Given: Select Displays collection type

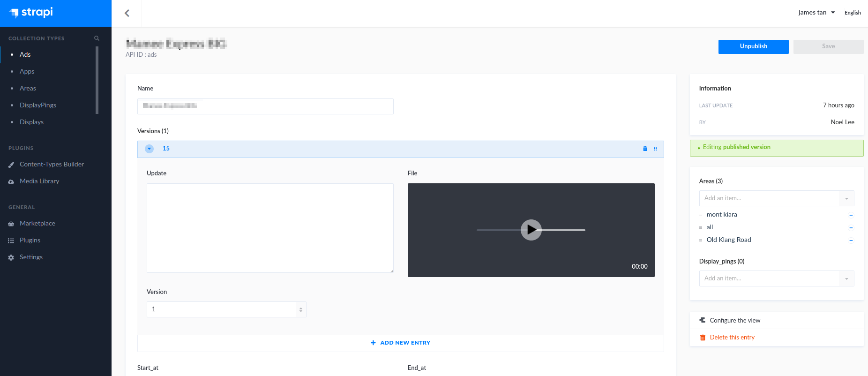Looking at the screenshot, I should point(31,122).
